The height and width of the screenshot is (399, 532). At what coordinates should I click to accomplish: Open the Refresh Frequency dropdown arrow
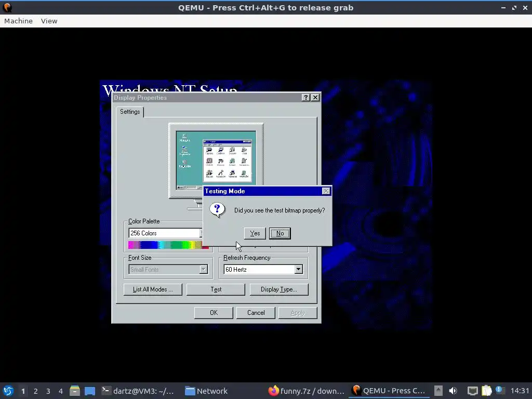pos(298,270)
